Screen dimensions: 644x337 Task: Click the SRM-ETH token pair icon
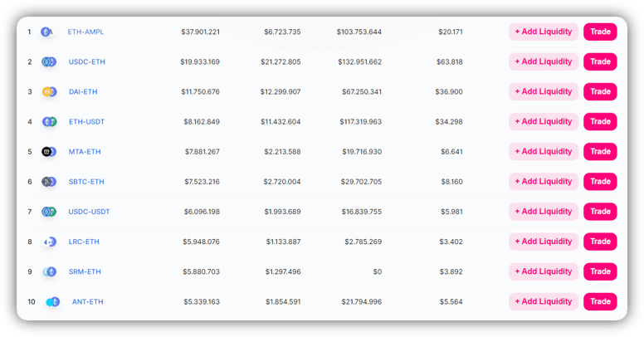49,271
